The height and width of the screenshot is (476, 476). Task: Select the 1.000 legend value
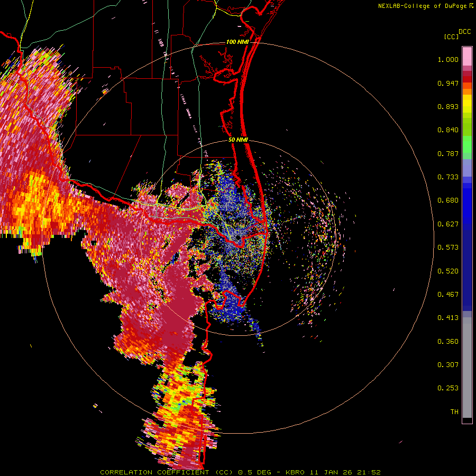point(448,59)
